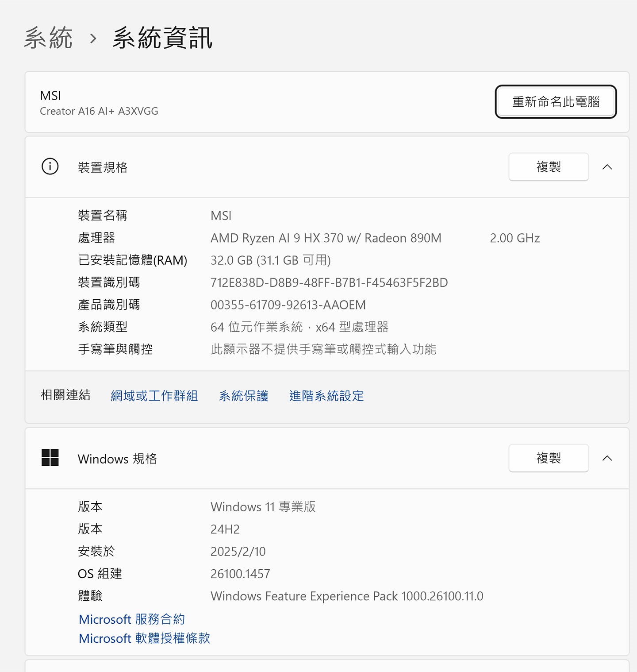637x672 pixels.
Task: Copy Windows specs with Windows 規格 複製 button
Action: coord(549,458)
